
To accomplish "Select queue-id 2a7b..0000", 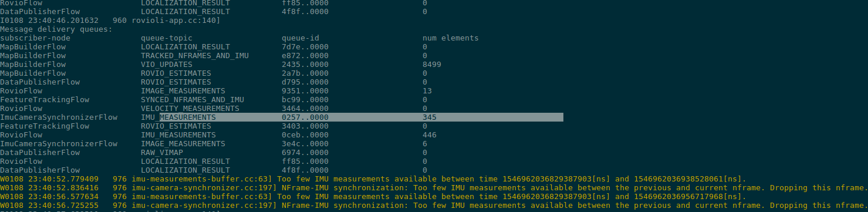I will click(x=305, y=73).
